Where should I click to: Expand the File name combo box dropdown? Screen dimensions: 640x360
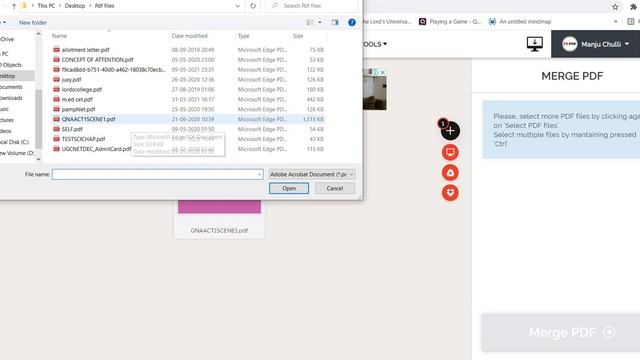(259, 174)
